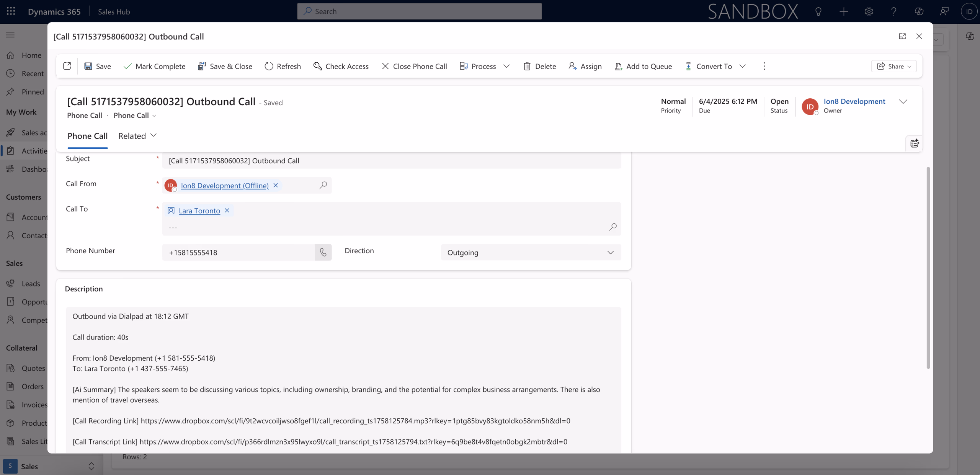This screenshot has width=980, height=475.
Task: Click the Assign icon
Action: pyautogui.click(x=573, y=66)
